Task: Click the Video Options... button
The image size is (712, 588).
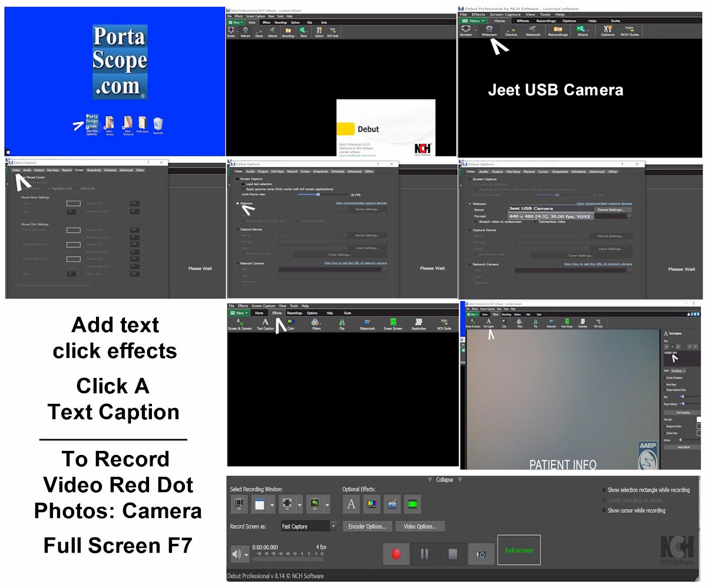Action: click(x=420, y=526)
